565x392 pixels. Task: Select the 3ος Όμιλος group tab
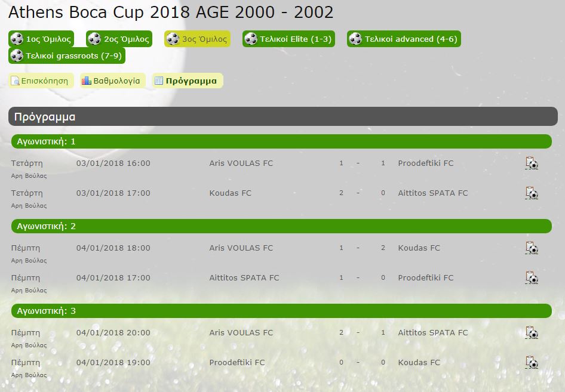pyautogui.click(x=197, y=39)
